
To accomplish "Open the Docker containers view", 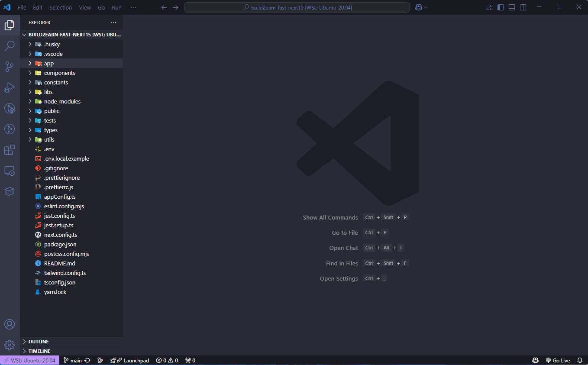I will [10, 191].
